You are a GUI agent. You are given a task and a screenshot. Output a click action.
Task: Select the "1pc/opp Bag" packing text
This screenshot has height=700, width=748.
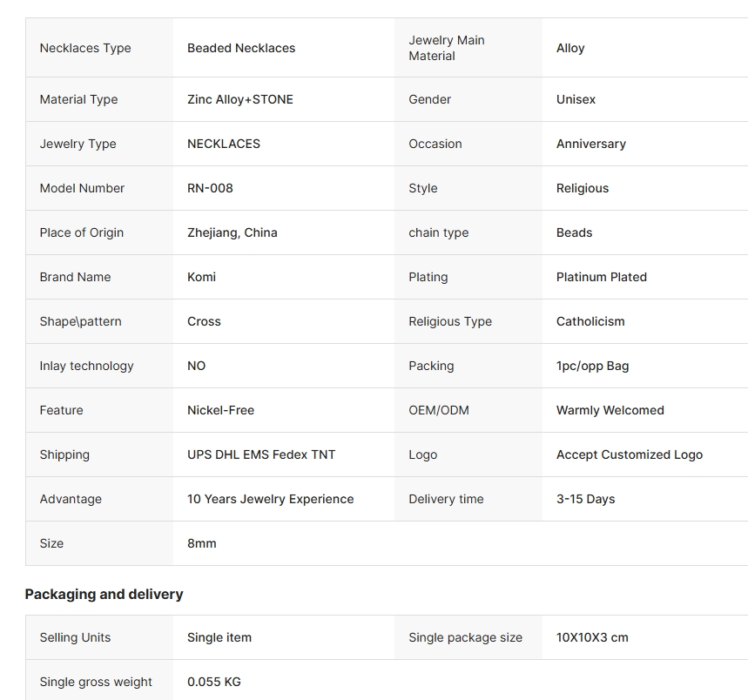pyautogui.click(x=592, y=366)
